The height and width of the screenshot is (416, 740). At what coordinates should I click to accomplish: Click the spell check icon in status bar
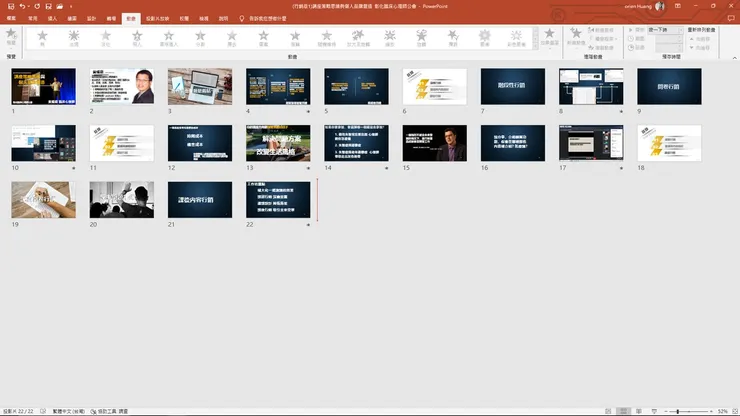click(x=43, y=411)
